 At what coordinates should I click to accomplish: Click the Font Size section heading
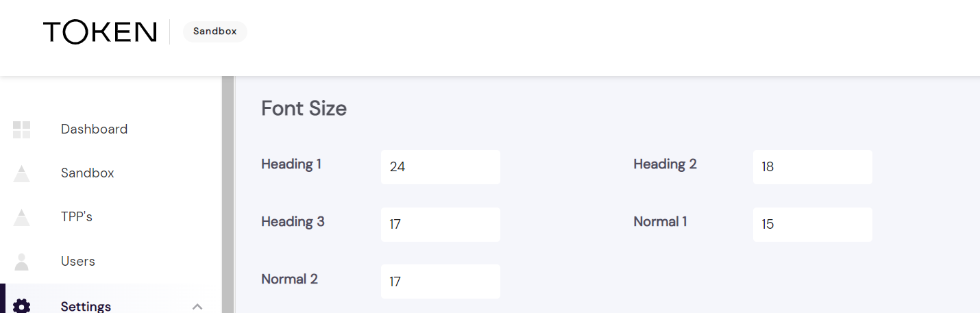pos(304,109)
